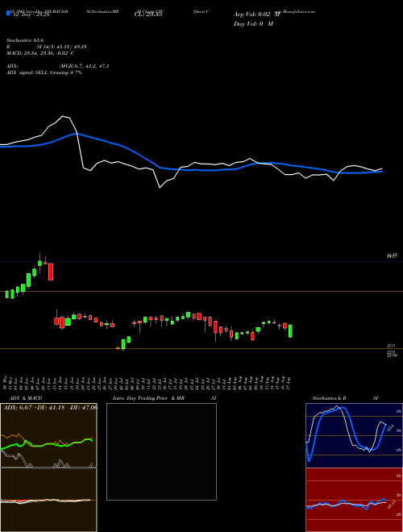Click the empty intraday trading price chart box
Image resolution: width=403 pixels, height=532 pixels.
161,451
